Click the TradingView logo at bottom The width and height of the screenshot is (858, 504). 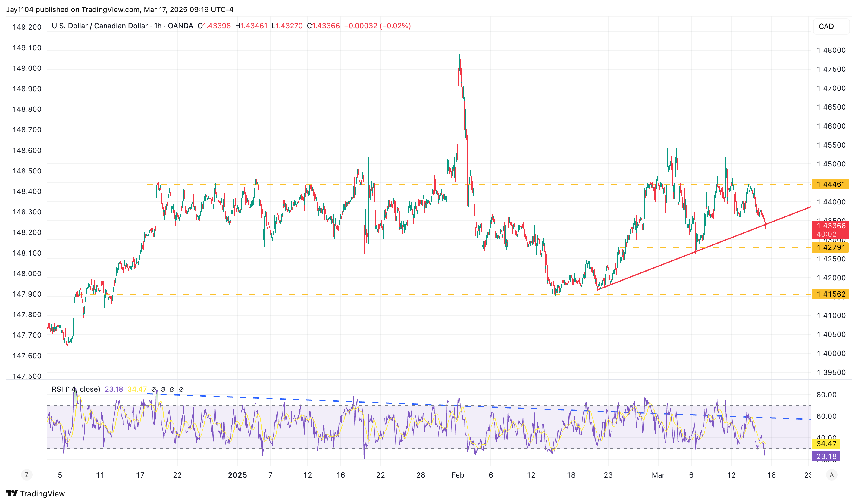click(x=36, y=493)
